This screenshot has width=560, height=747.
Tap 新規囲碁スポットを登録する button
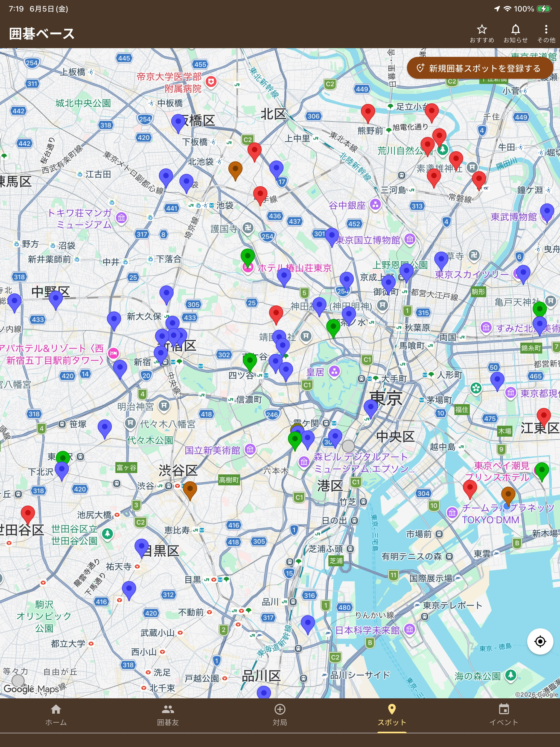tap(480, 68)
